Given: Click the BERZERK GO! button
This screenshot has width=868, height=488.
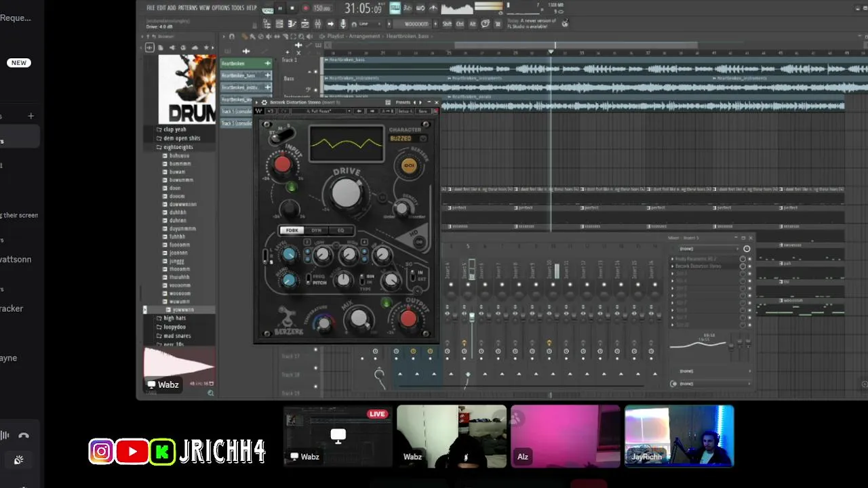Looking at the screenshot, I should (x=409, y=165).
